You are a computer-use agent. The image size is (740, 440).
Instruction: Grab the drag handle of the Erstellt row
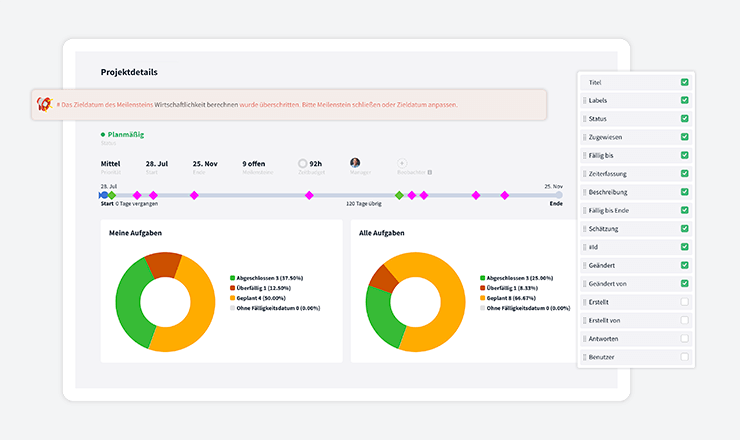coord(584,302)
